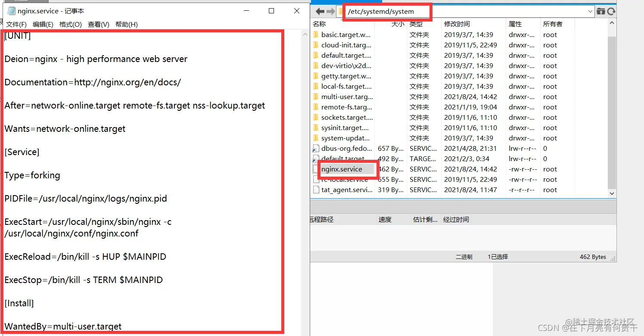The height and width of the screenshot is (336, 644).
Task: Select the getty.target.w... folder icon
Action: [x=316, y=76]
